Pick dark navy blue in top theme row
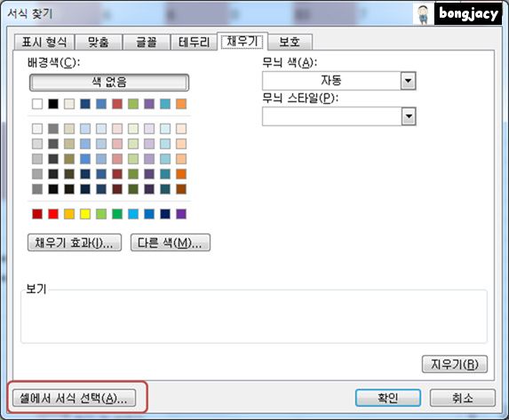This screenshot has width=509, height=420. [85, 104]
